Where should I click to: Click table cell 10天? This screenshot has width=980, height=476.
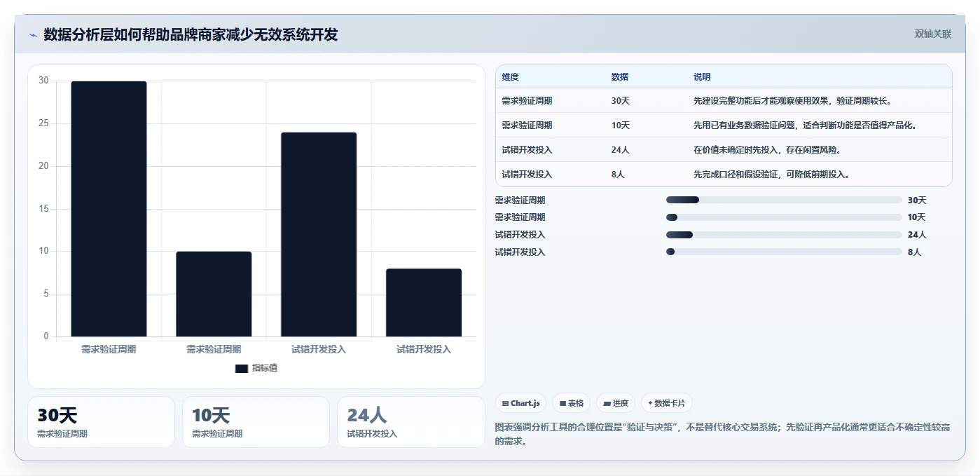tap(621, 125)
